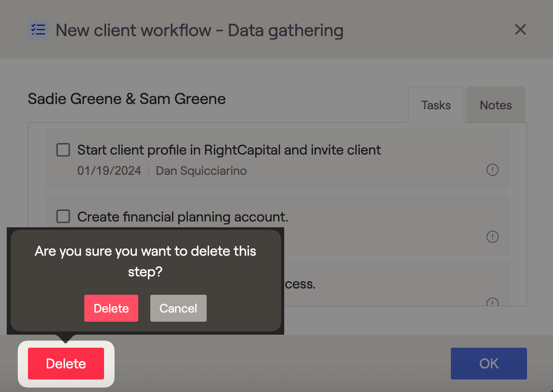The height and width of the screenshot is (392, 553).
Task: Close the New client workflow dialog
Action: click(520, 30)
